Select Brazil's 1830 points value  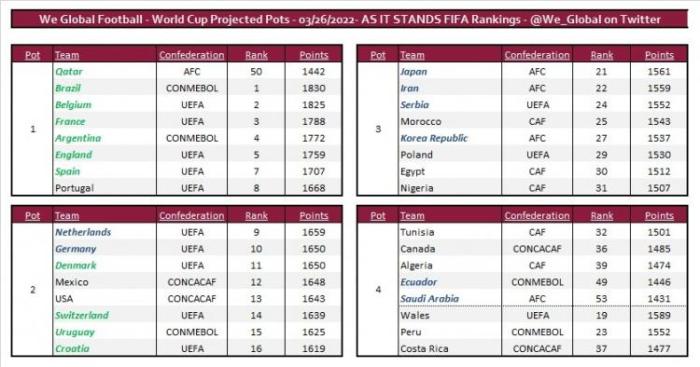(313, 88)
